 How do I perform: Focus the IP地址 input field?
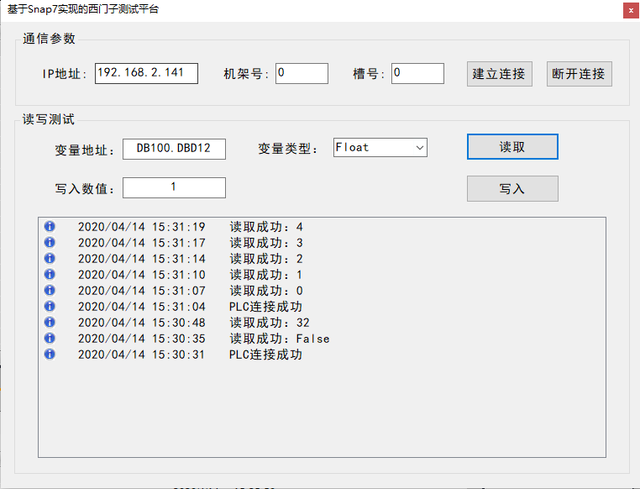click(x=147, y=73)
